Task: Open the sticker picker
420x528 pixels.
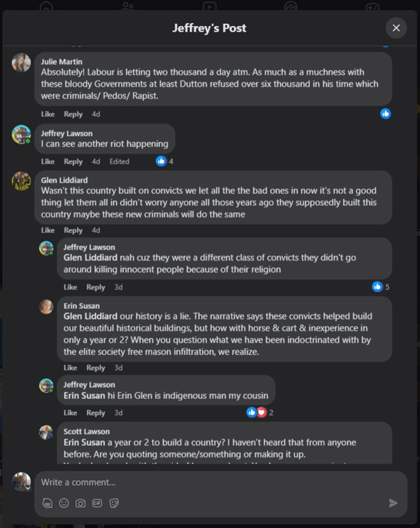Action: point(114,503)
